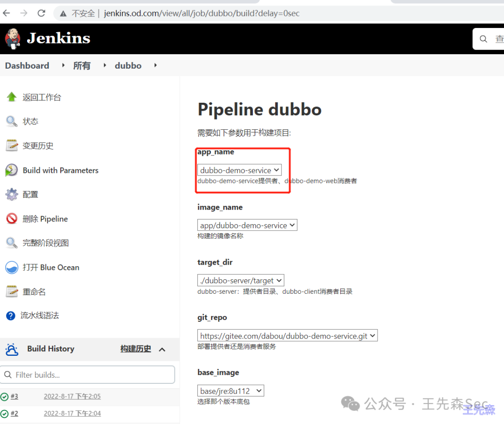Click the gear icon beside 配置

[12, 194]
